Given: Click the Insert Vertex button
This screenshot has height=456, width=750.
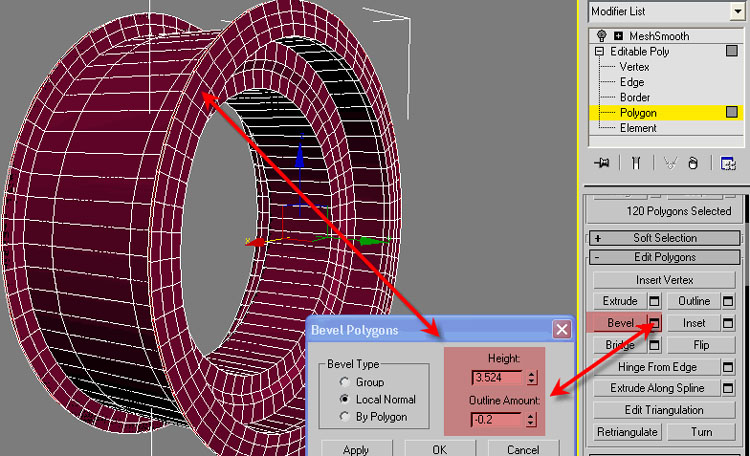Looking at the screenshot, I should pos(665,280).
